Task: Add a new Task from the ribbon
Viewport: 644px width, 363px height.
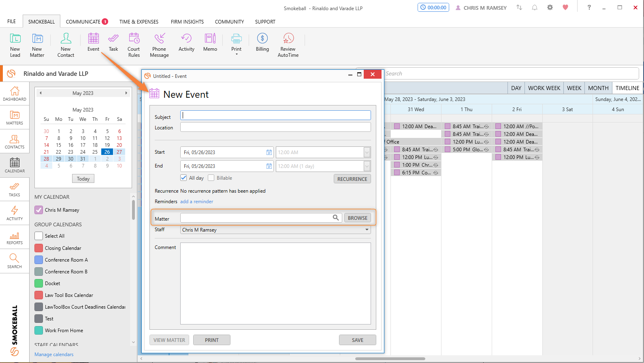Action: coord(113,42)
